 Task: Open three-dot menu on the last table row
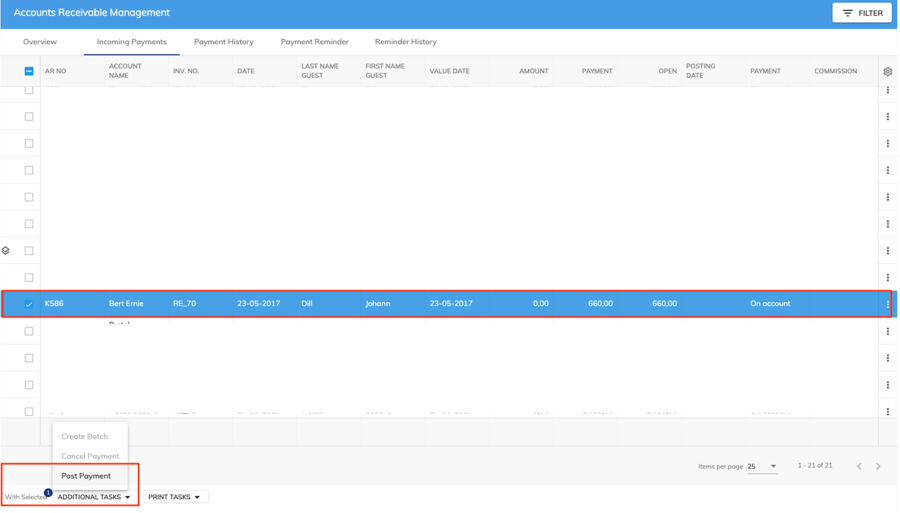pyautogui.click(x=887, y=411)
